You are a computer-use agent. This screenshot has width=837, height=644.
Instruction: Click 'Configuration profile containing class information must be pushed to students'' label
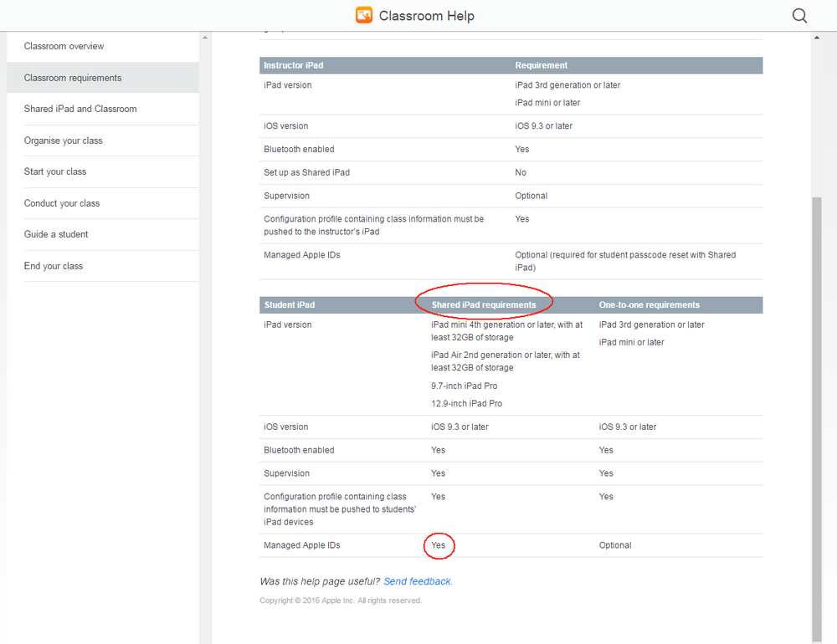click(x=340, y=509)
